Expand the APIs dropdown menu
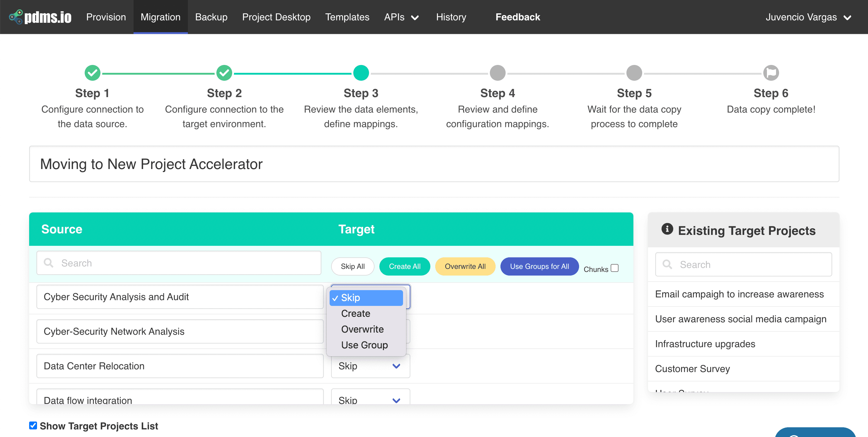868x437 pixels. pos(401,17)
